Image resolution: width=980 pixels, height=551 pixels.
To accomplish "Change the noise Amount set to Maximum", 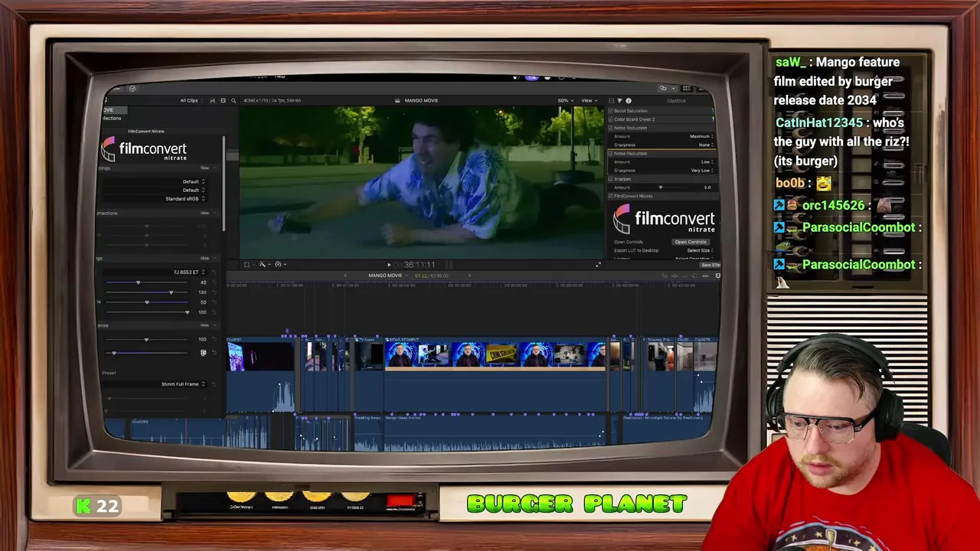I will pos(702,136).
